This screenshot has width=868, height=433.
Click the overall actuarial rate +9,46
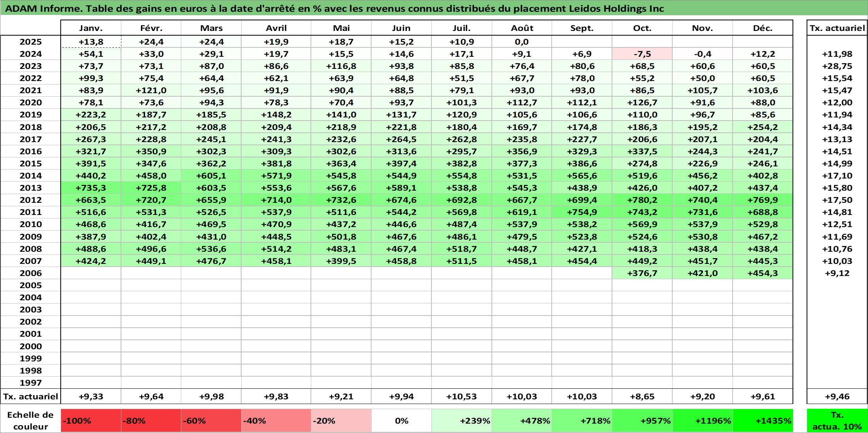837,397
